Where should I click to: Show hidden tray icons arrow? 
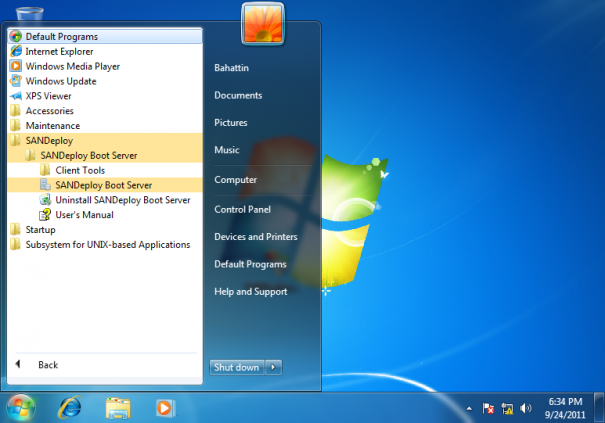(469, 409)
